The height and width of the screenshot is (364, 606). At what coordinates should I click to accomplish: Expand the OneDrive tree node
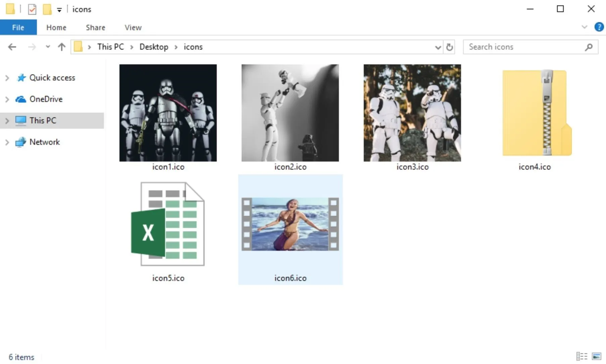click(7, 99)
